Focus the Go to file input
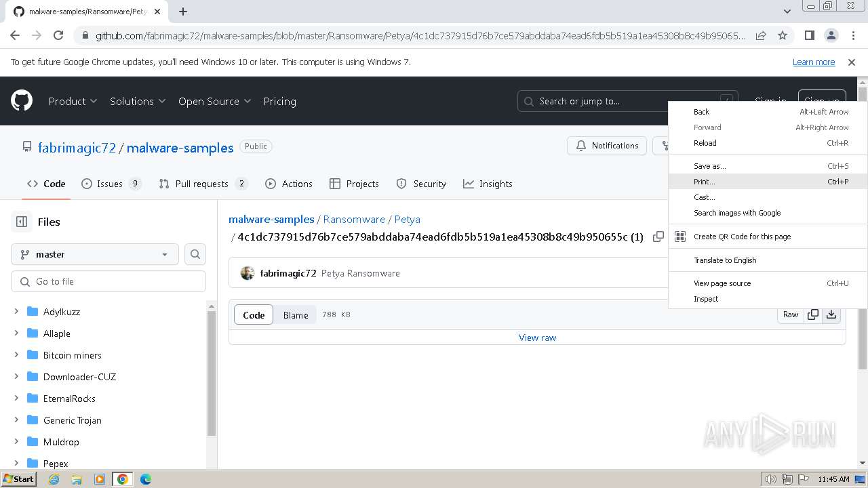This screenshot has height=488, width=868. click(108, 281)
